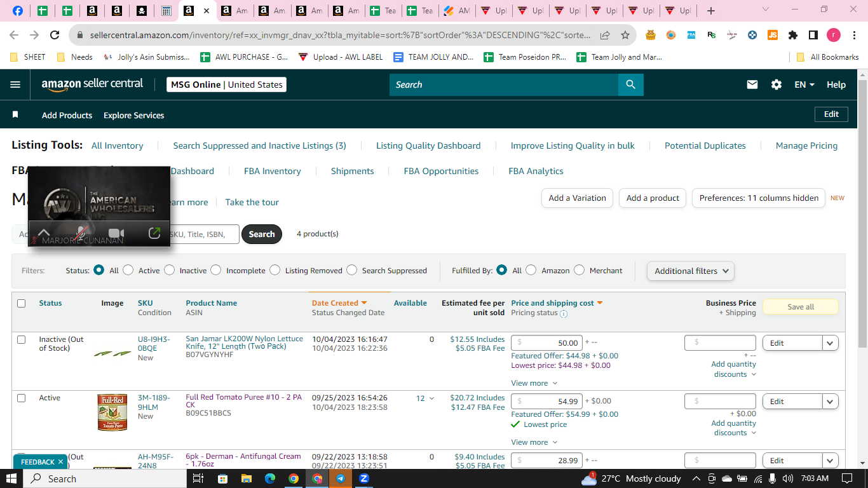Click the browser back arrow

(14, 35)
